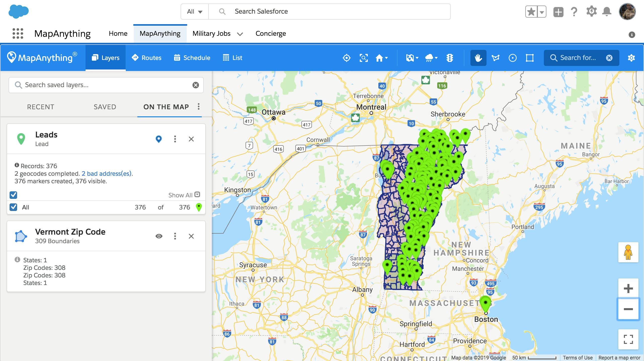Select the circle drawing tool

(x=513, y=58)
